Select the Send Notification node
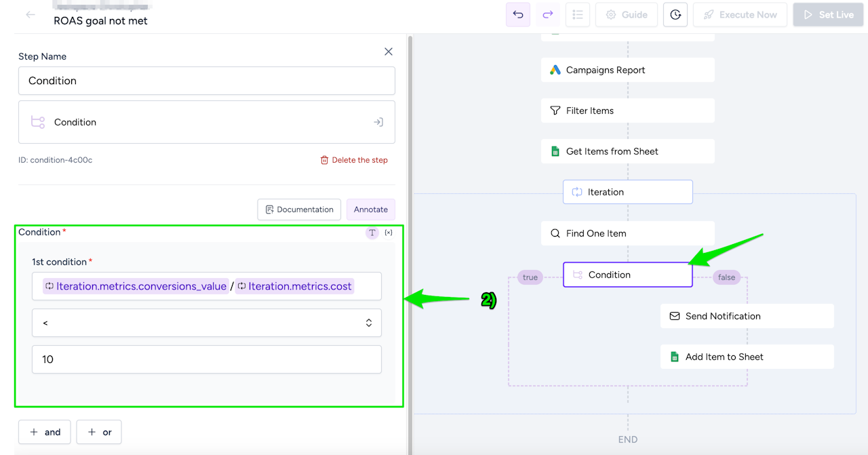868x455 pixels. (747, 316)
